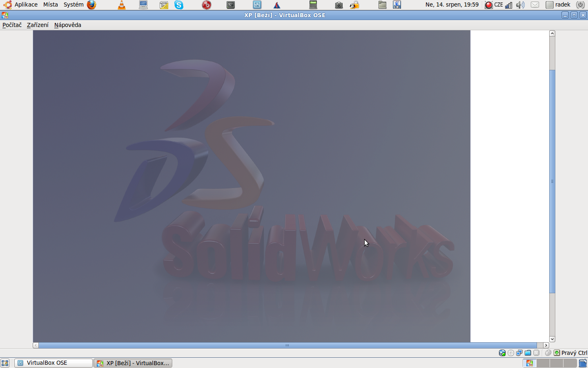This screenshot has width=588, height=368.
Task: Click the green arrow keyboard capture icon
Action: click(x=557, y=353)
